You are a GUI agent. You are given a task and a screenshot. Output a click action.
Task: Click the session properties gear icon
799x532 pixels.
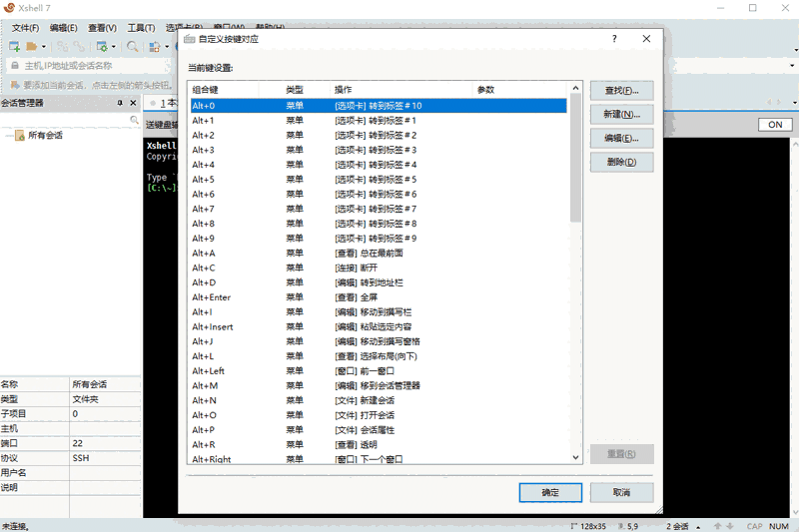102,47
